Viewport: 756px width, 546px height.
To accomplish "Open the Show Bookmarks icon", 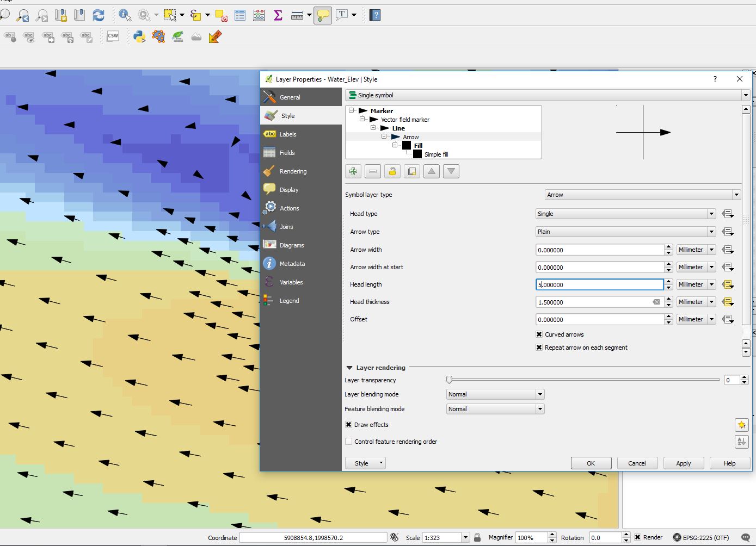I will click(79, 15).
